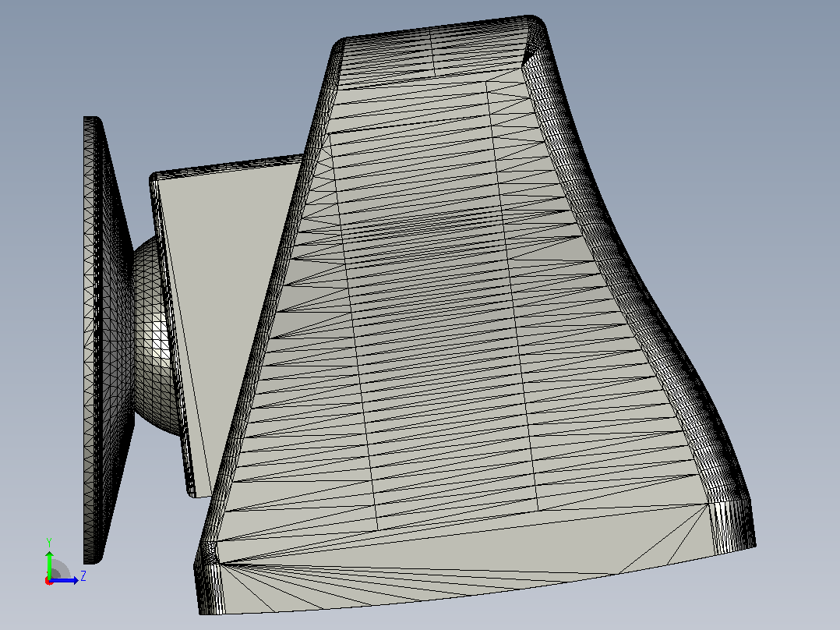The image size is (840, 630).
Task: Select the spherical ball joint mesh
Action: [153, 335]
